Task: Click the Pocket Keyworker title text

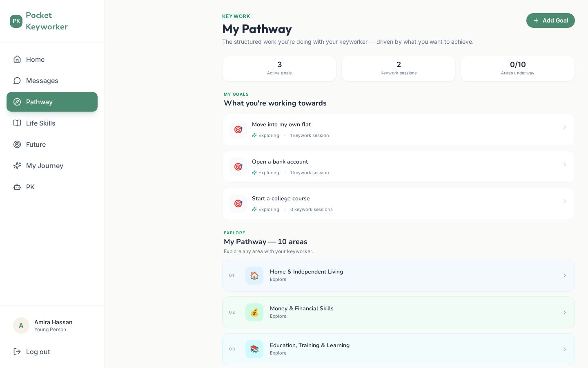Action: [x=47, y=21]
